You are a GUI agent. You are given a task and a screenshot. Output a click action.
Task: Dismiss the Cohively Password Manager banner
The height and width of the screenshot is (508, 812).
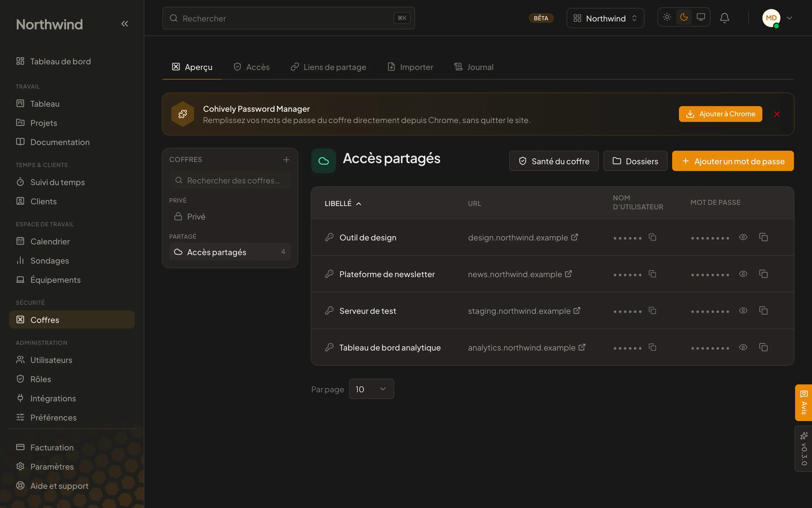(777, 114)
